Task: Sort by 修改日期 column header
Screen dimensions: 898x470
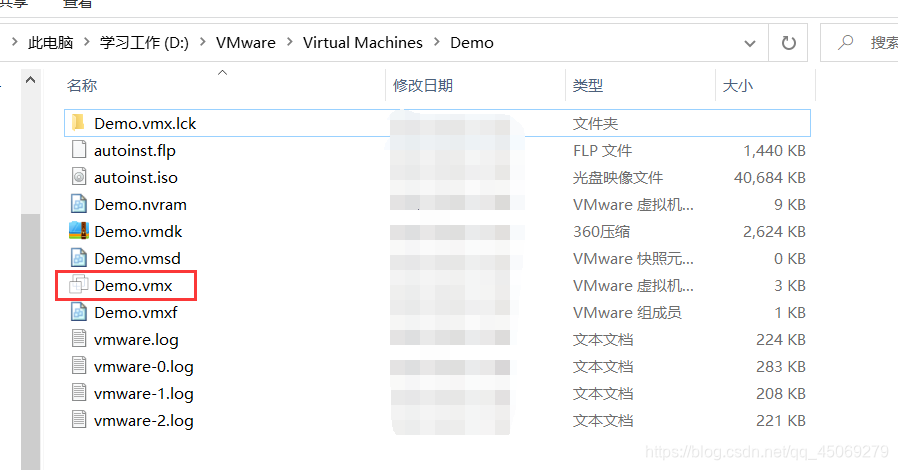Action: coord(423,85)
